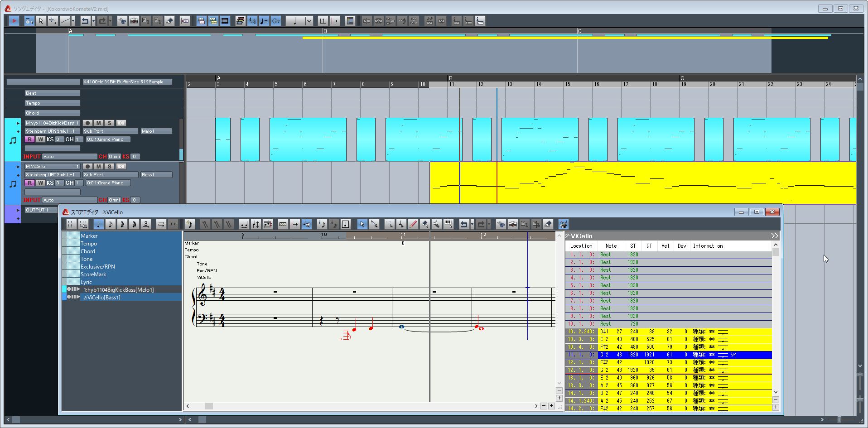868x428 pixels.
Task: Click the tempo note-equals icon
Action: 264,21
